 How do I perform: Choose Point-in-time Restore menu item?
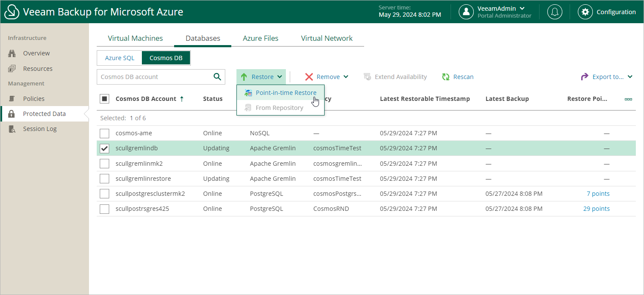coord(280,93)
